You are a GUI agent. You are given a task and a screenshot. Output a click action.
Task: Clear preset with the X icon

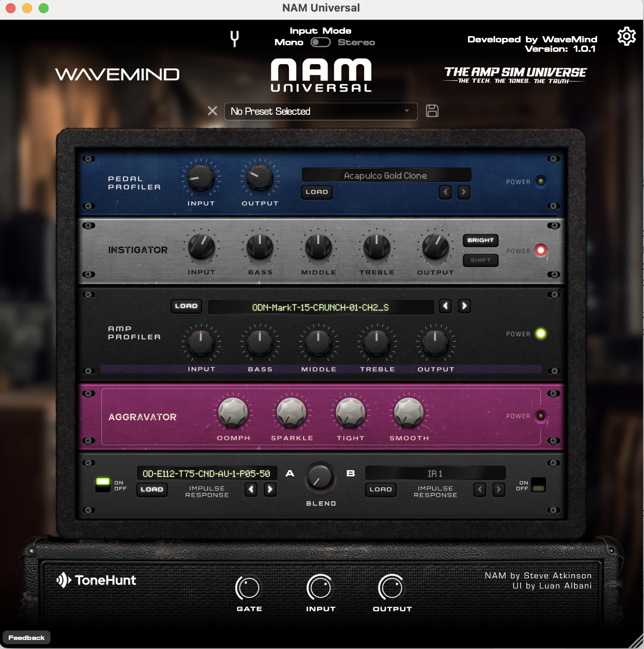[212, 111]
